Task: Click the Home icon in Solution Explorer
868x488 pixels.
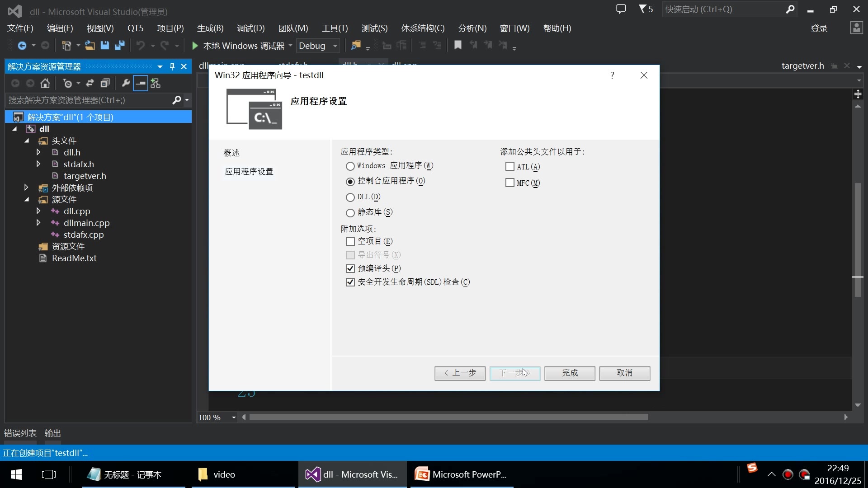Action: (x=45, y=83)
